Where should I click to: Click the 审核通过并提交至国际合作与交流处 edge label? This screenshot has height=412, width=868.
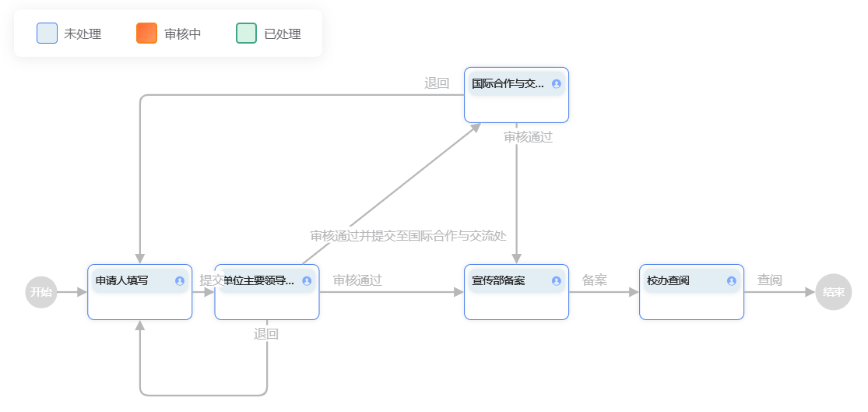[x=409, y=236]
